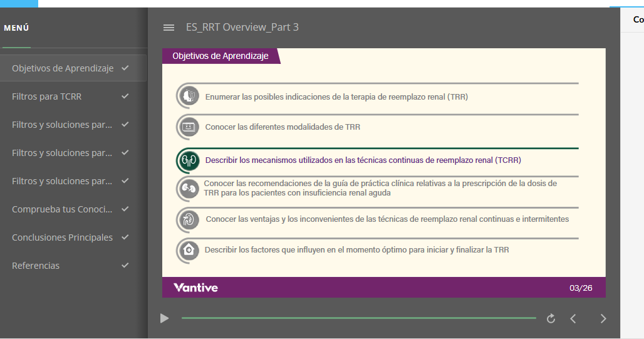Click checkmark next to Filtros para TCRR
644x339 pixels.
pyautogui.click(x=125, y=96)
